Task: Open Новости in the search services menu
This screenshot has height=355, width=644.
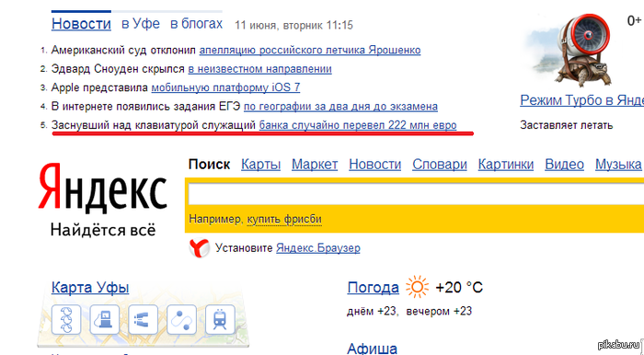Action: 375,165
